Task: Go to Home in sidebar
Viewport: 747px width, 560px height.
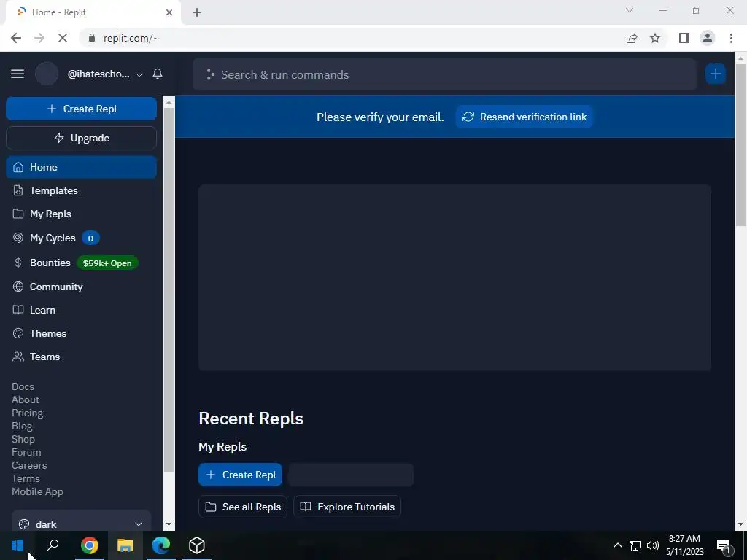Action: [x=82, y=167]
